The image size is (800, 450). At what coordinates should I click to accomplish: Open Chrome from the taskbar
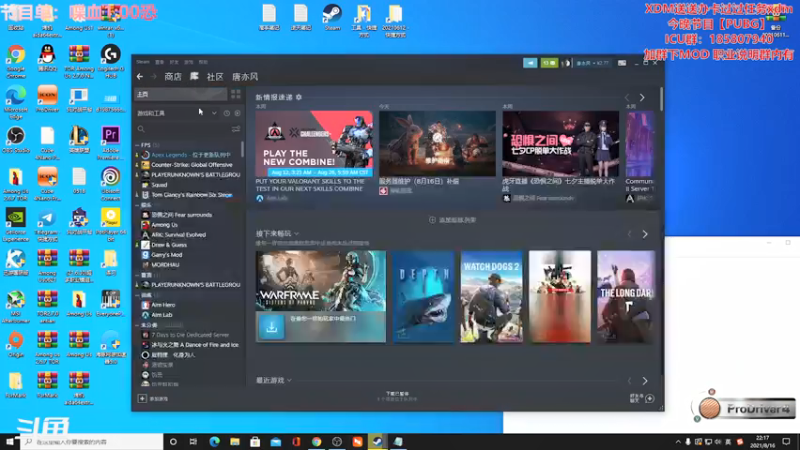pos(316,441)
